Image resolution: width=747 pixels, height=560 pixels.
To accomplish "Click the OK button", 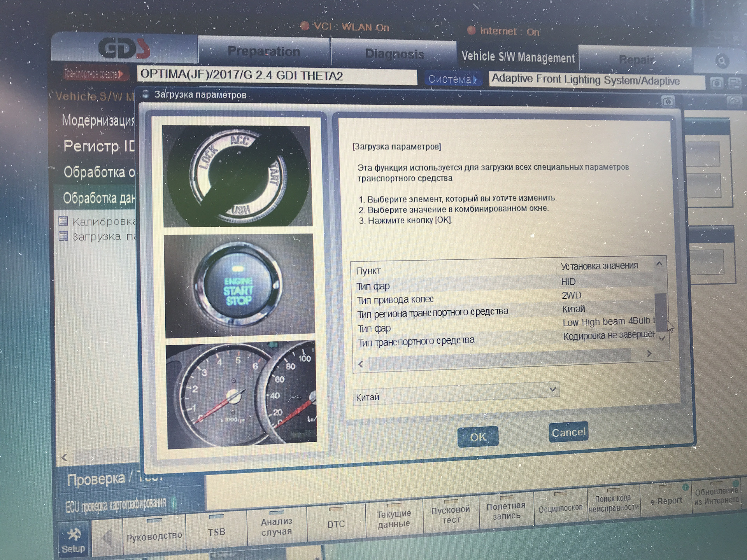I will pos(478,437).
